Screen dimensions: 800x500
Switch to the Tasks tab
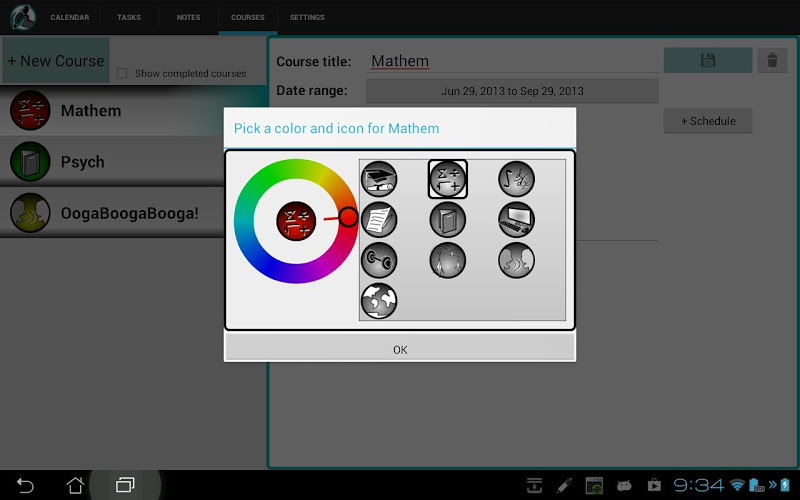pyautogui.click(x=129, y=17)
